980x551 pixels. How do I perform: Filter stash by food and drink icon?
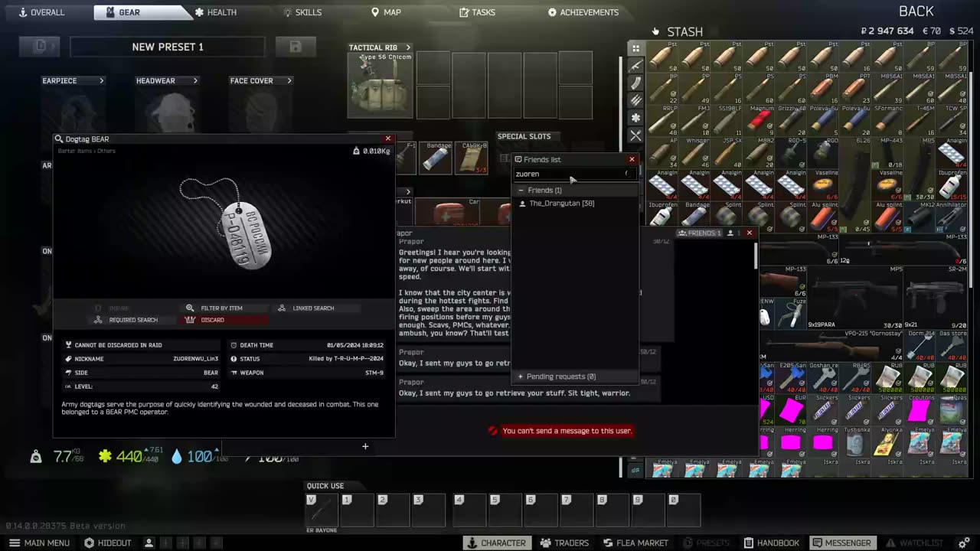[635, 135]
